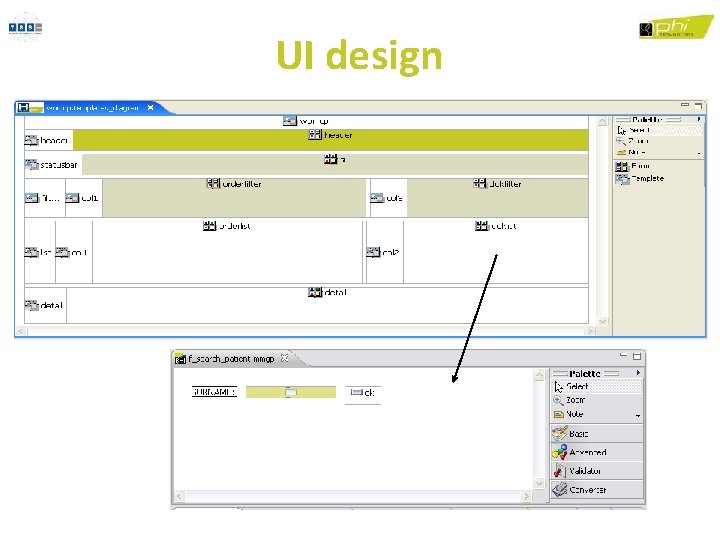Click the col1 template icon in the filter row

click(x=72, y=198)
